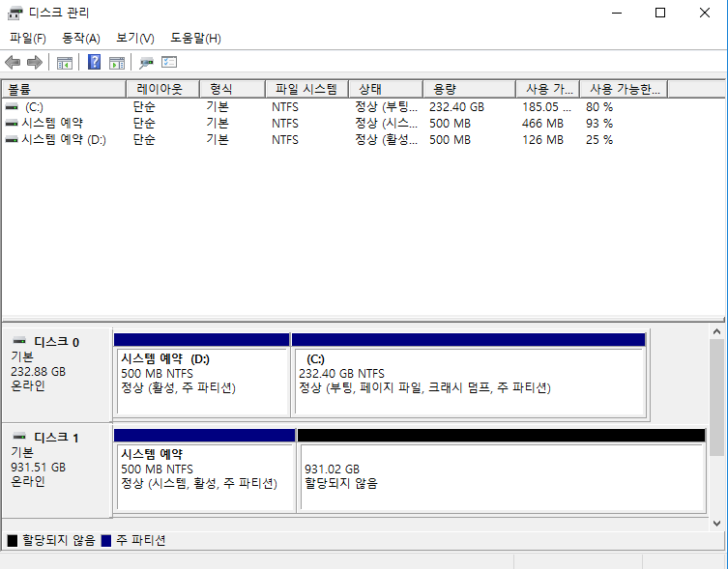Image resolution: width=728 pixels, height=569 pixels.
Task: Click the Back arrow toolbar icon
Action: click(x=13, y=62)
